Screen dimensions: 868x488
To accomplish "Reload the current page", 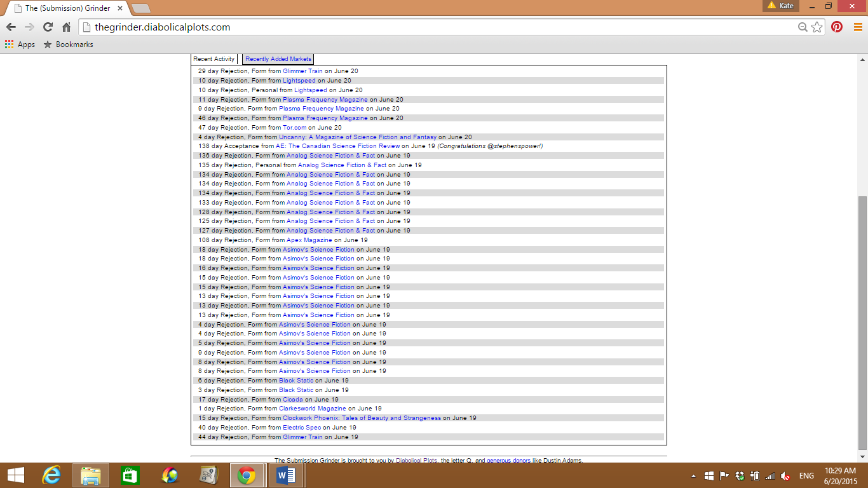I will (x=48, y=27).
